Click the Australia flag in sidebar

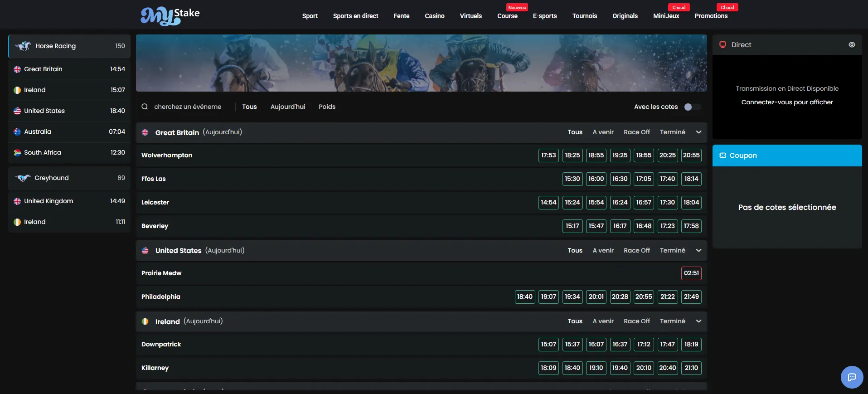[x=17, y=131]
